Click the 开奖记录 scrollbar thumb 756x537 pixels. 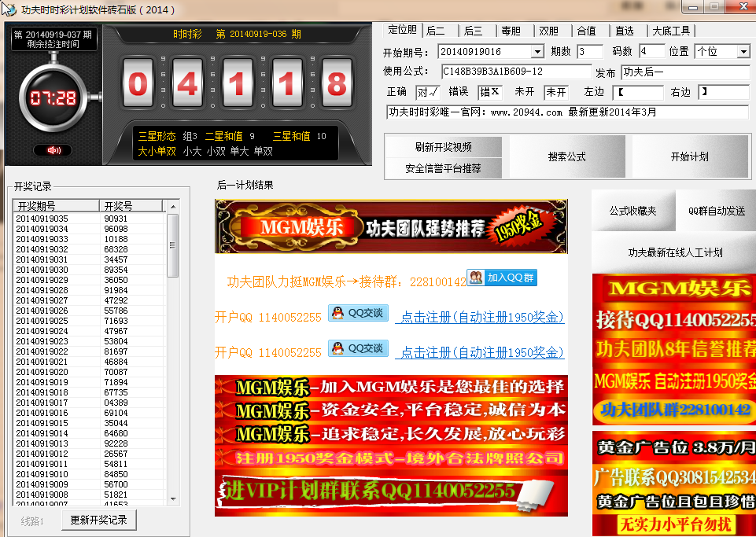click(x=172, y=245)
